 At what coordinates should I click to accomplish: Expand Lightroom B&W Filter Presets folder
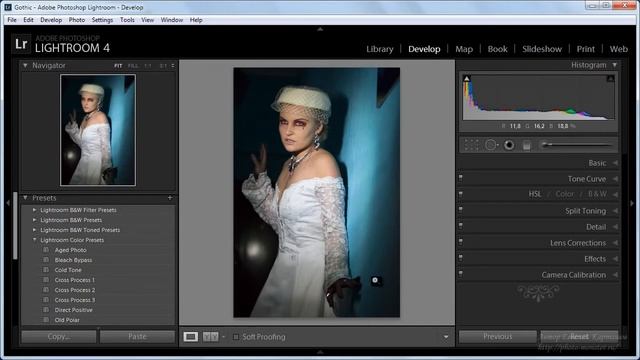(34, 210)
